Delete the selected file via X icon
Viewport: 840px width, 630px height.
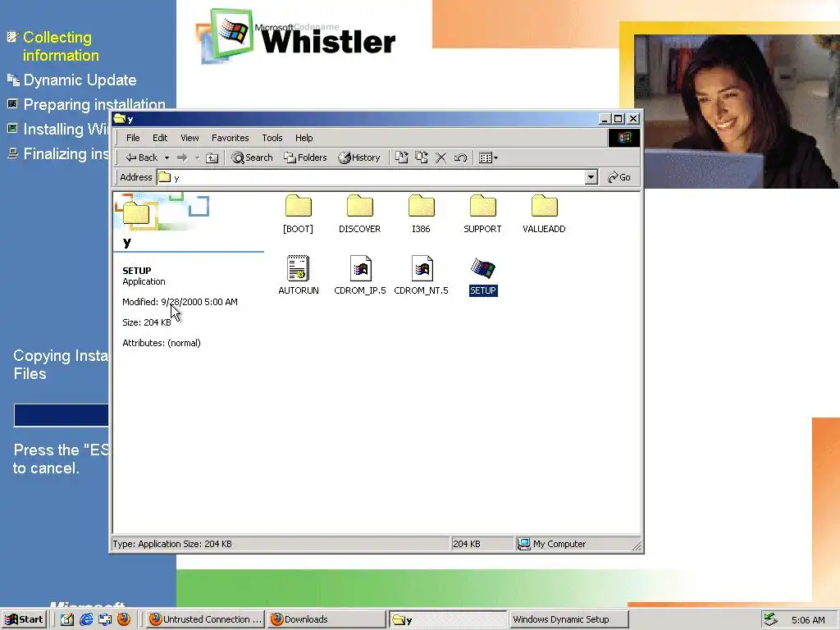pos(441,157)
